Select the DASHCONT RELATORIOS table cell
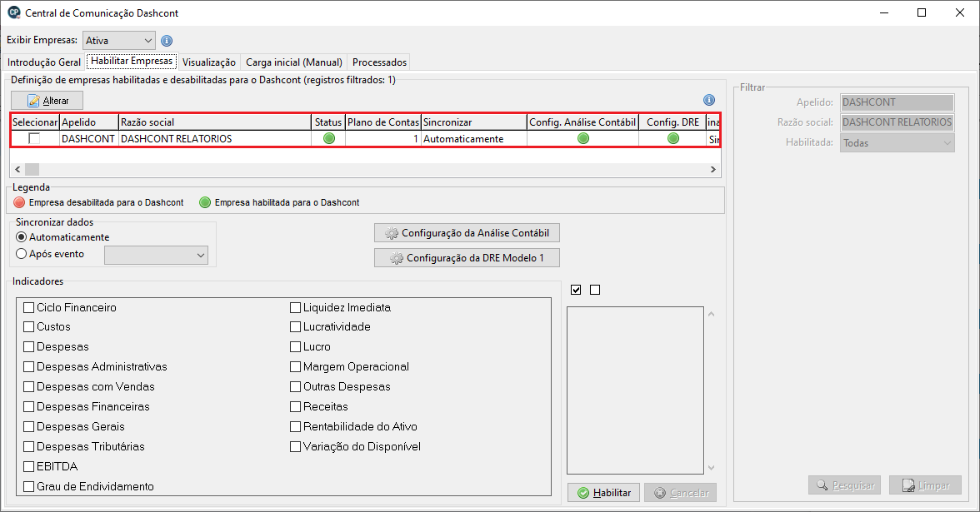Image resolution: width=980 pixels, height=512 pixels. point(215,138)
